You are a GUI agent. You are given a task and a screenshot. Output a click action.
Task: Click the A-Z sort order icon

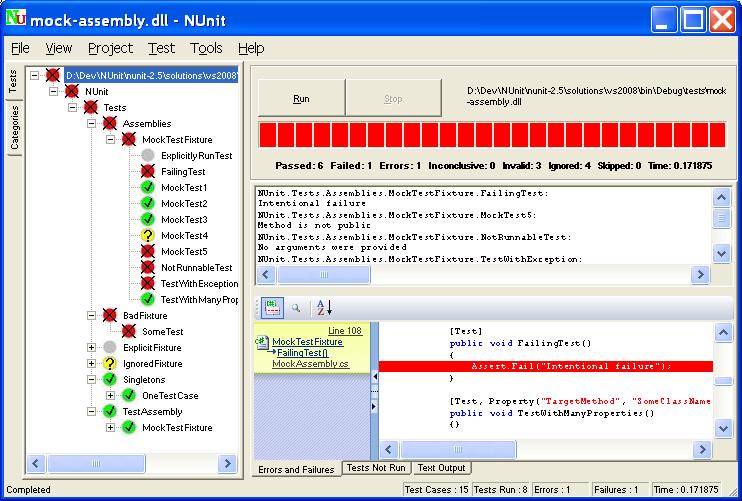tap(324, 308)
